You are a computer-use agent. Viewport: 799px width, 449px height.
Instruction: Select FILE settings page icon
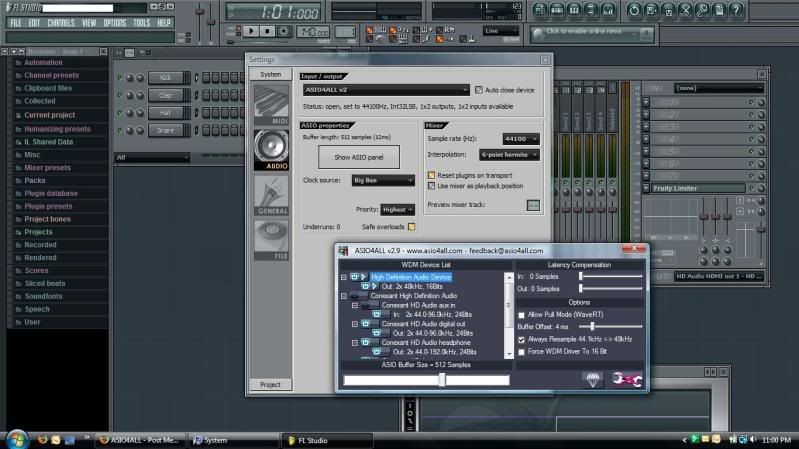[x=271, y=240]
